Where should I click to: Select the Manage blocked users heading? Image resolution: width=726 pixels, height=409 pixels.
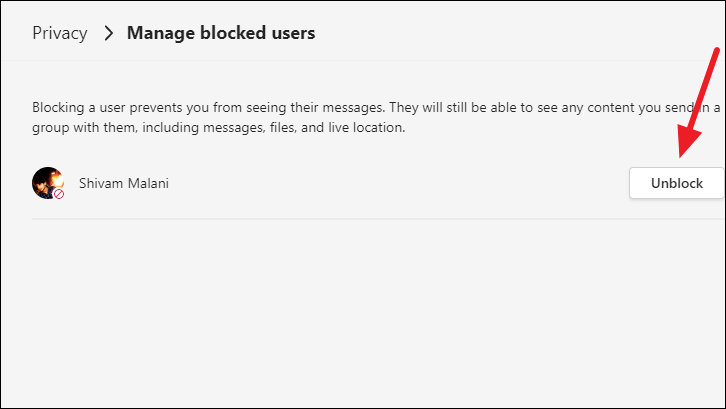221,33
